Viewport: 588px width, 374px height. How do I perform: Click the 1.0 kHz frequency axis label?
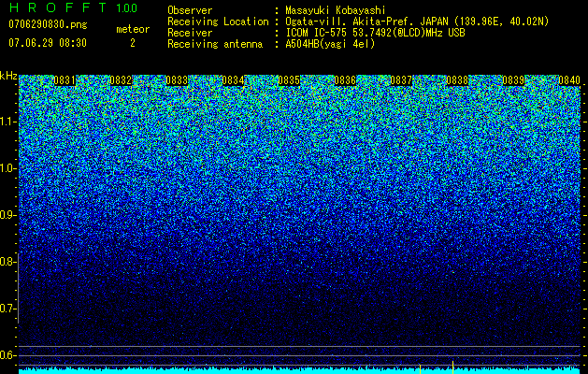click(8, 168)
